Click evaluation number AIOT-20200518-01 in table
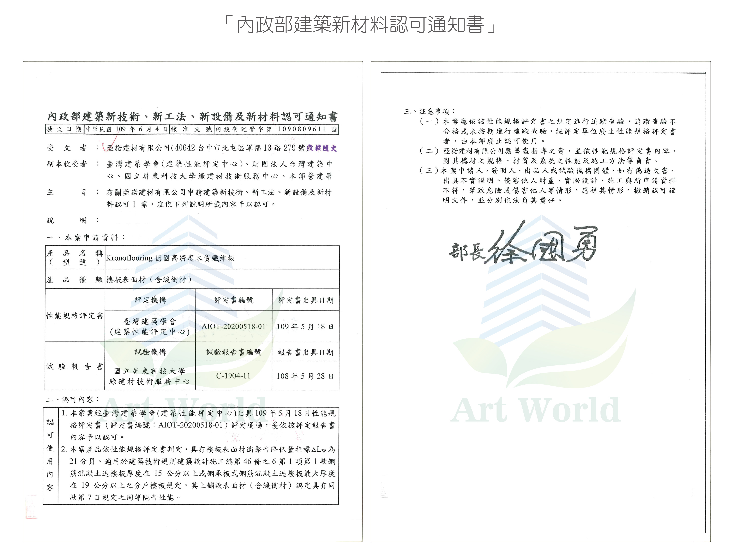Image resolution: width=733 pixels, height=560 pixels. pyautogui.click(x=234, y=326)
